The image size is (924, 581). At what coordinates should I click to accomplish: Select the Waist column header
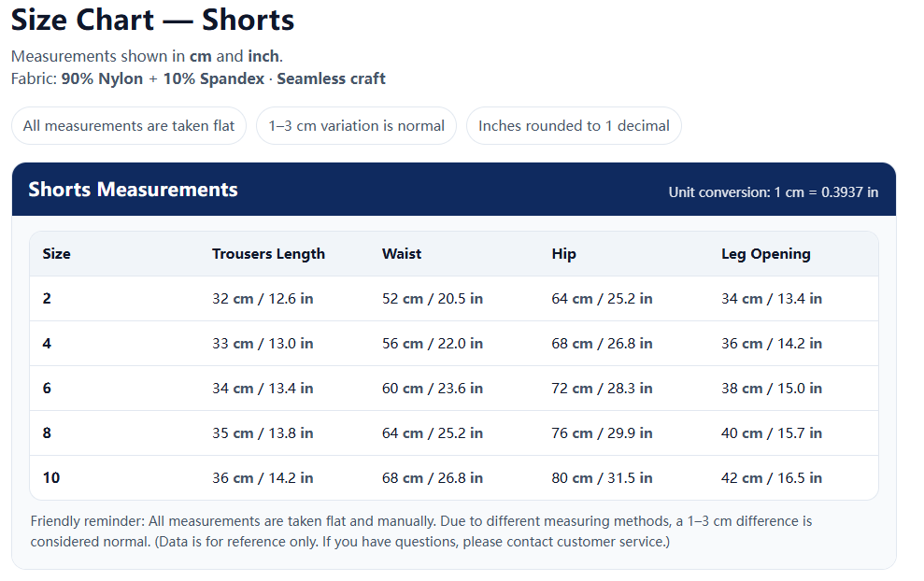click(402, 254)
